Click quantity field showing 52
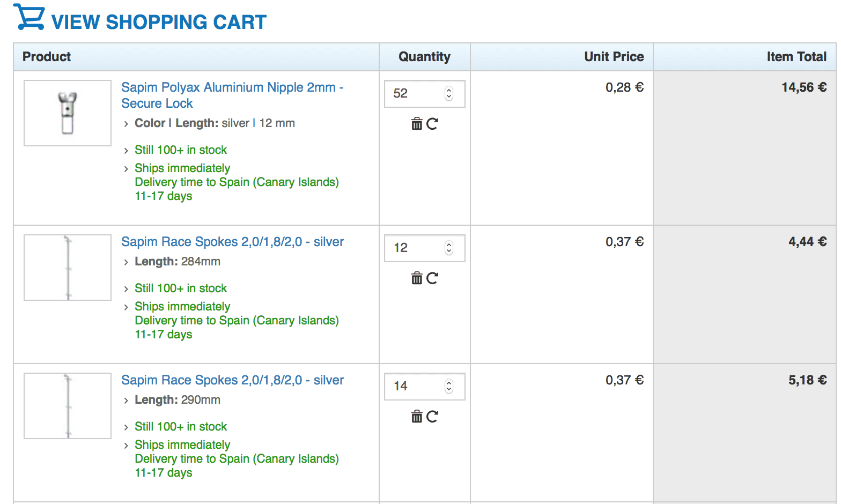This screenshot has height=504, width=841. [x=424, y=93]
